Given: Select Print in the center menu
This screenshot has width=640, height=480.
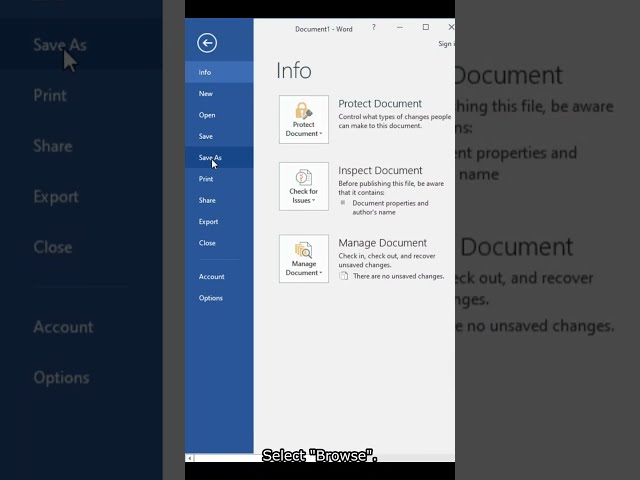Looking at the screenshot, I should (219, 179).
